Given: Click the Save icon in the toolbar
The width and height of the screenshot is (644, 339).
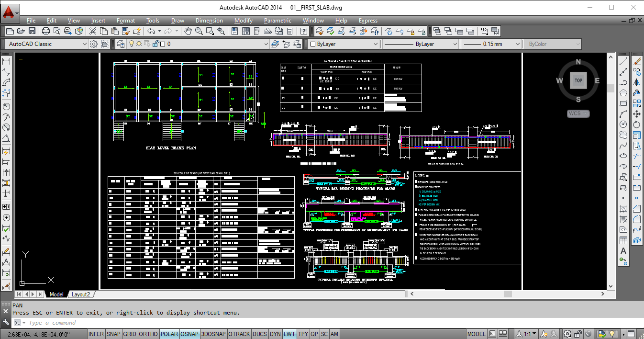Looking at the screenshot, I should (32, 31).
